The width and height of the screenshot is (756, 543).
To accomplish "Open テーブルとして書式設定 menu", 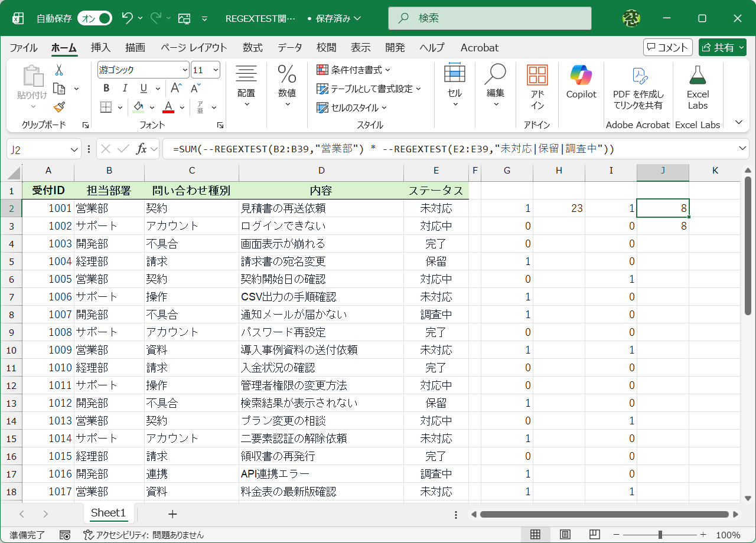I will coord(369,89).
